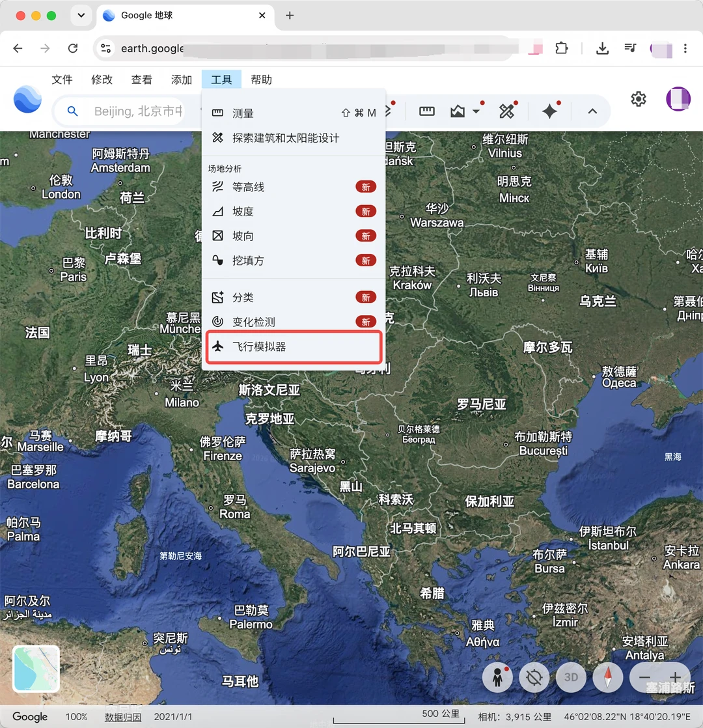Expand the tab search dropdown chevron
Screen dimensions: 703x728
[x=81, y=16]
